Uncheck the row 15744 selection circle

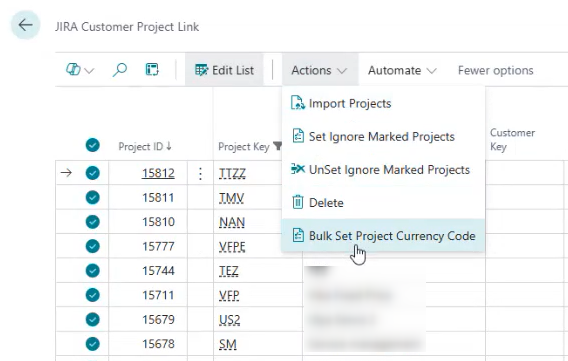click(x=93, y=270)
